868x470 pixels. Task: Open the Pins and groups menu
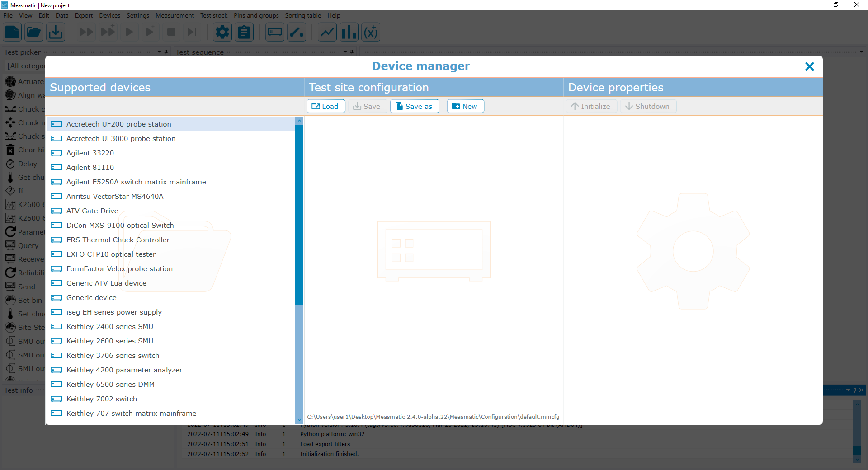point(256,15)
